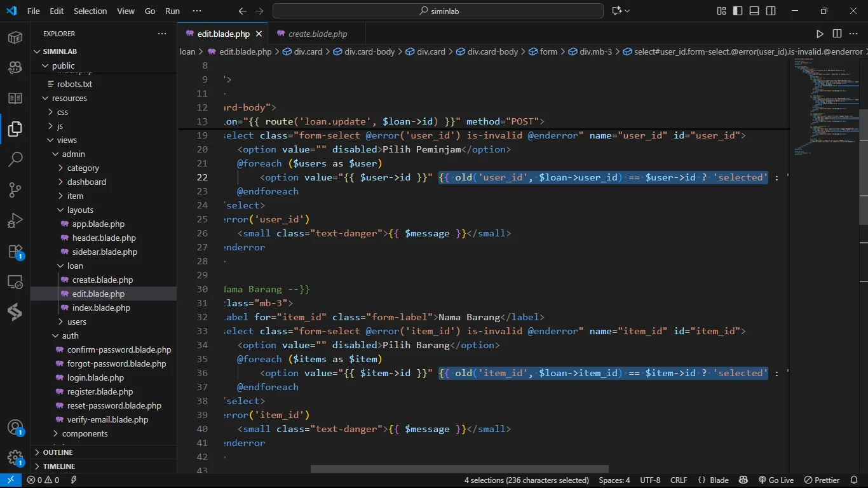Open the Run and Debug view
Image resolution: width=868 pixels, height=488 pixels.
(15, 220)
